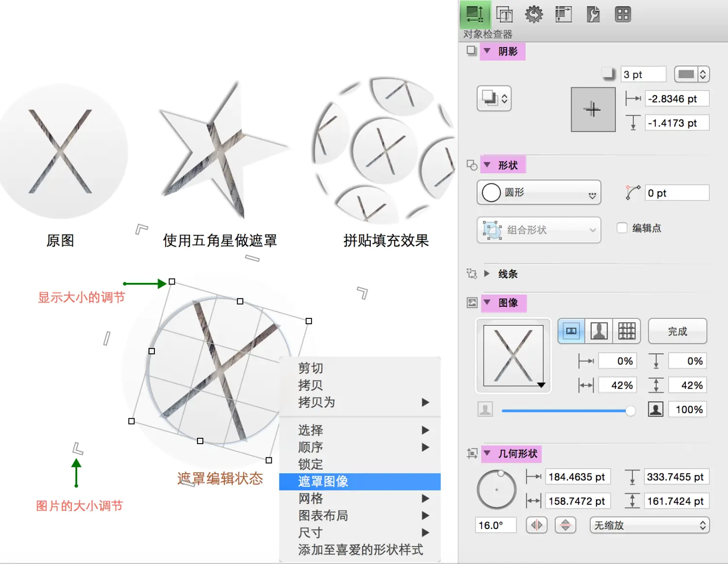Choose Add to Favorite Shape Styles
Screen dimensions: 728x564
coord(360,550)
